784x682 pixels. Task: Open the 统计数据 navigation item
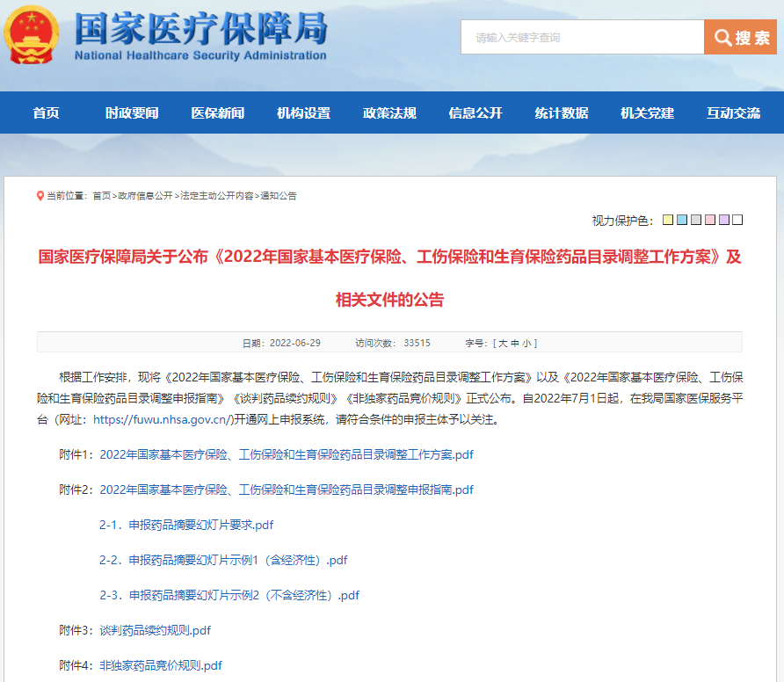[562, 113]
